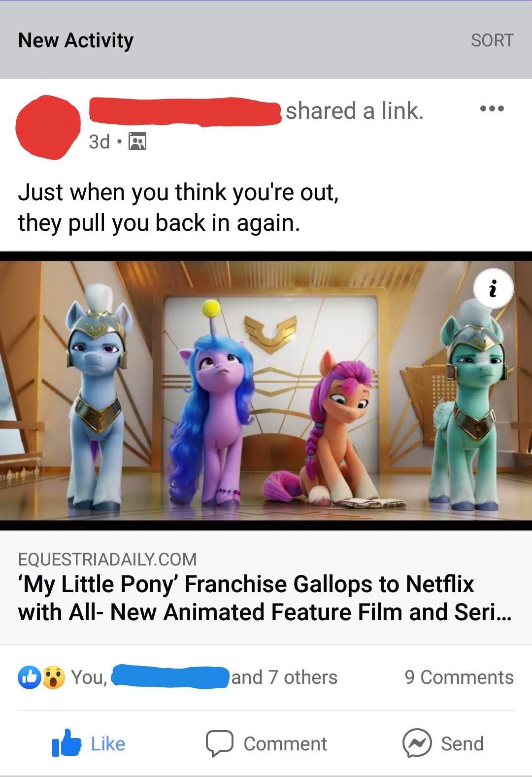Tap the group audience icon beside 3d
Screen dimensions: 532x777
tap(137, 142)
